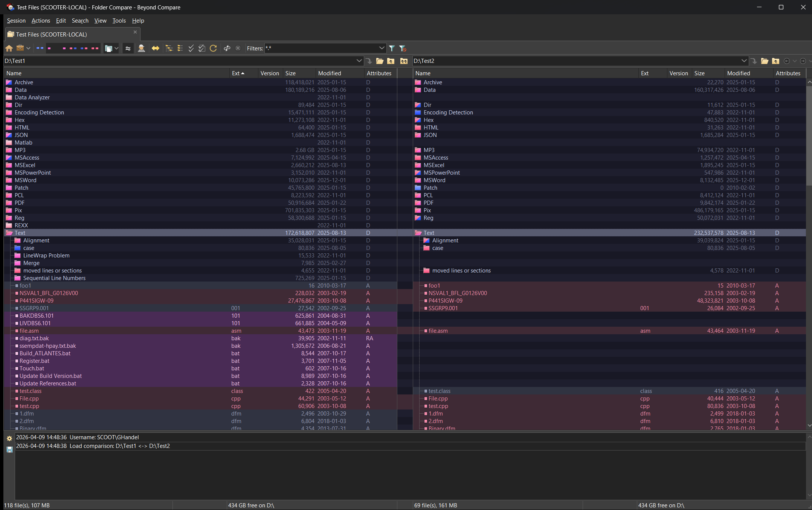This screenshot has width=812, height=510.
Task: Click the left pane Up One Level icon
Action: (x=391, y=61)
